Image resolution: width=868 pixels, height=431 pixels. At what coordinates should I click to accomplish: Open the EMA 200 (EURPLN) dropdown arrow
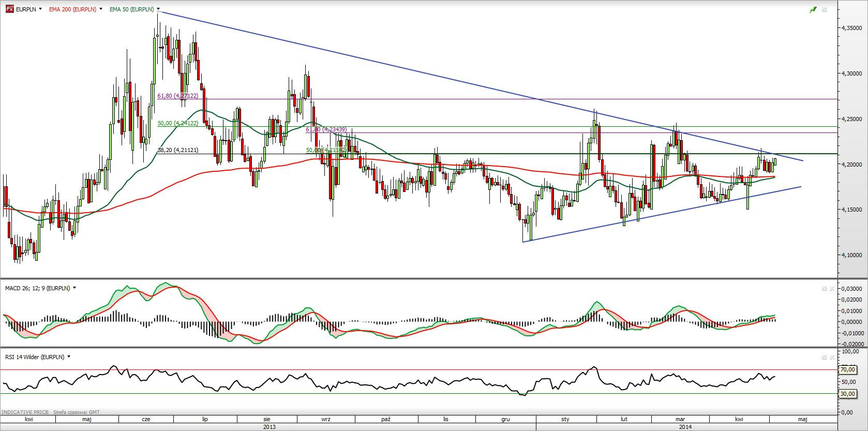click(100, 9)
